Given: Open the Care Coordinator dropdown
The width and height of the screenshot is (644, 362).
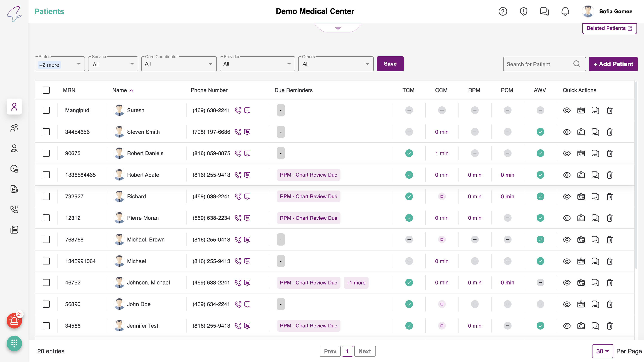Looking at the screenshot, I should point(179,64).
